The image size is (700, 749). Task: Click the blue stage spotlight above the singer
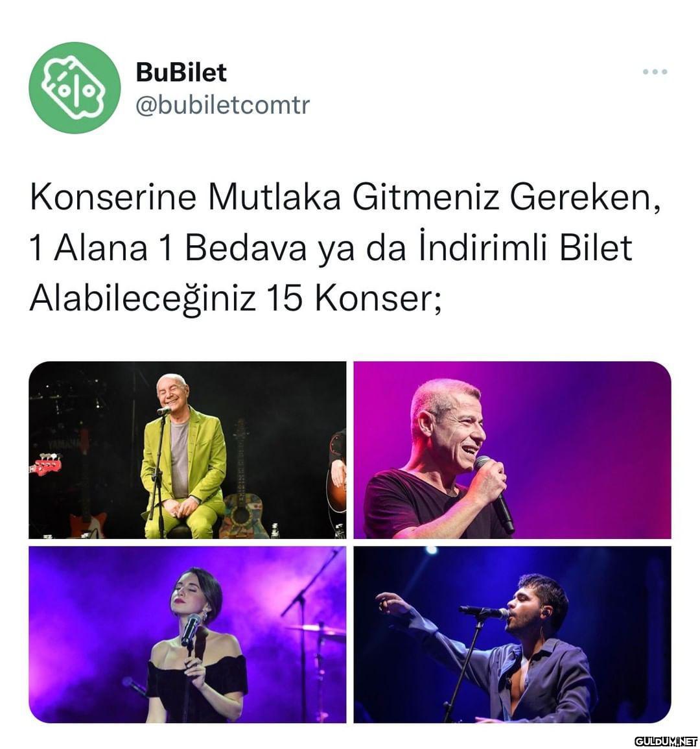coord(431,551)
